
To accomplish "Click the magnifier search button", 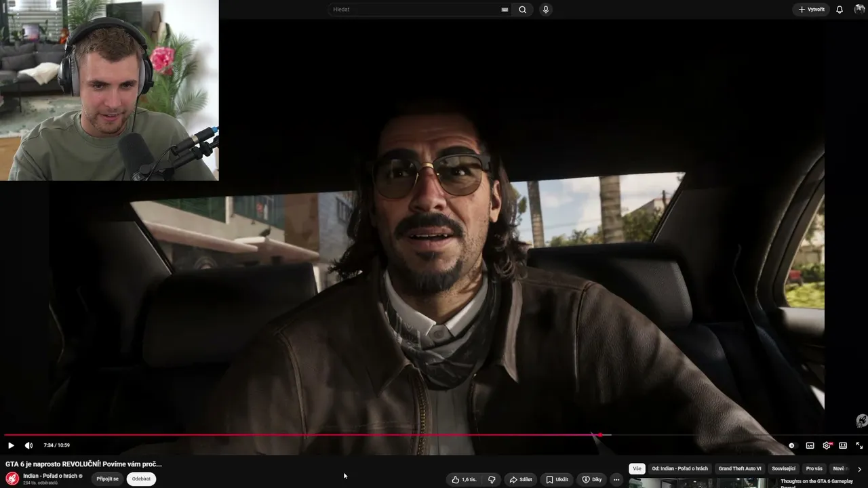I will pyautogui.click(x=522, y=9).
